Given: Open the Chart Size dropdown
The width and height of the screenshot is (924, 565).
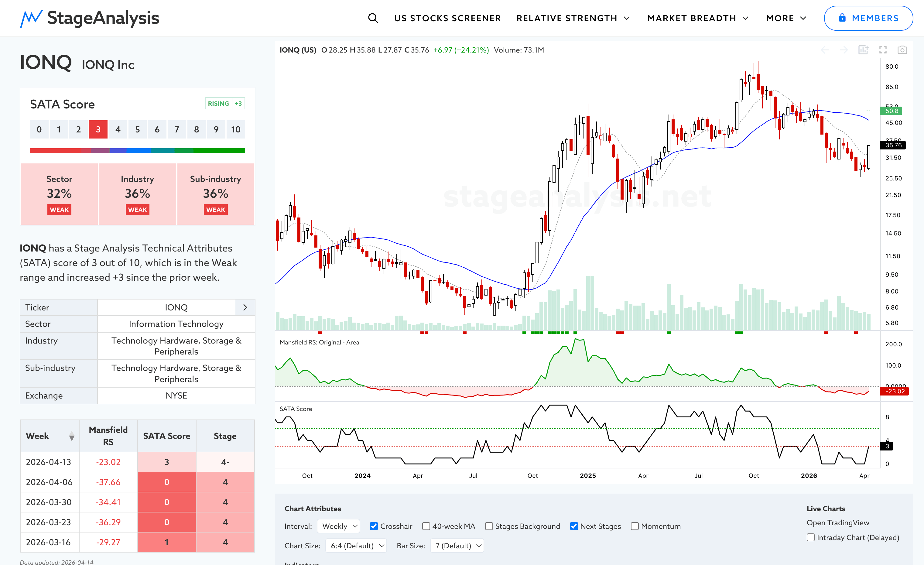Looking at the screenshot, I should pos(356,546).
